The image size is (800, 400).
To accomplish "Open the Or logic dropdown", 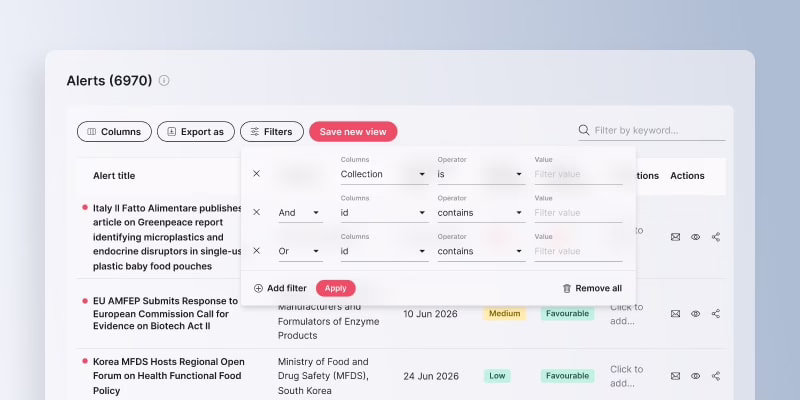I will [301, 251].
